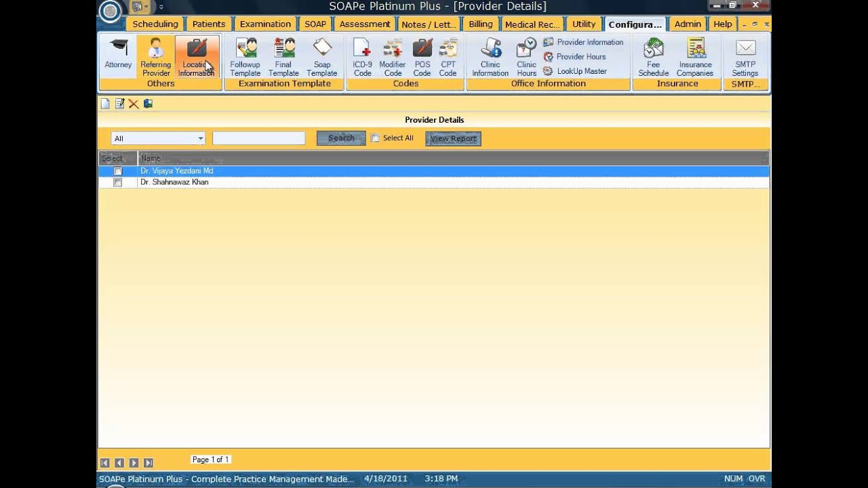
Task: Open Provider Information
Action: [583, 42]
